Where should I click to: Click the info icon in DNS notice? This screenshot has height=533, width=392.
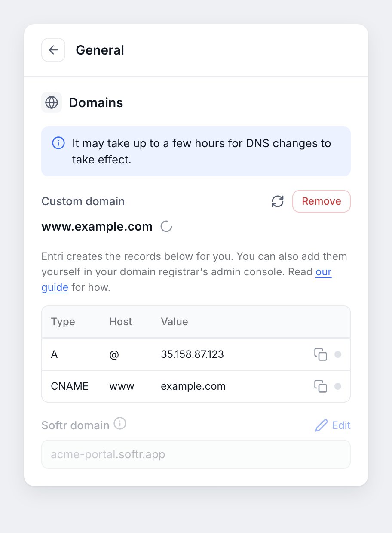[58, 143]
